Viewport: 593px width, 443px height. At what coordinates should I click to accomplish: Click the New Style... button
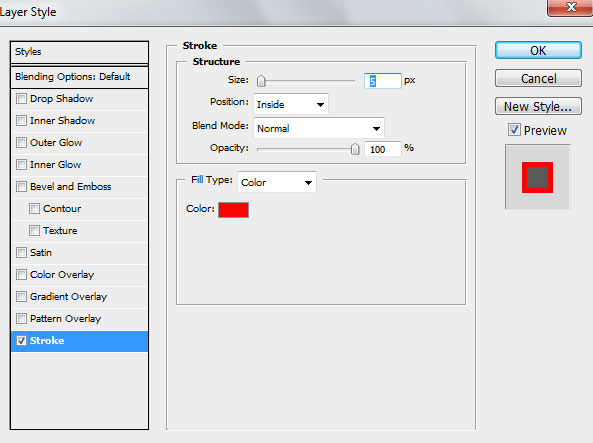(538, 106)
